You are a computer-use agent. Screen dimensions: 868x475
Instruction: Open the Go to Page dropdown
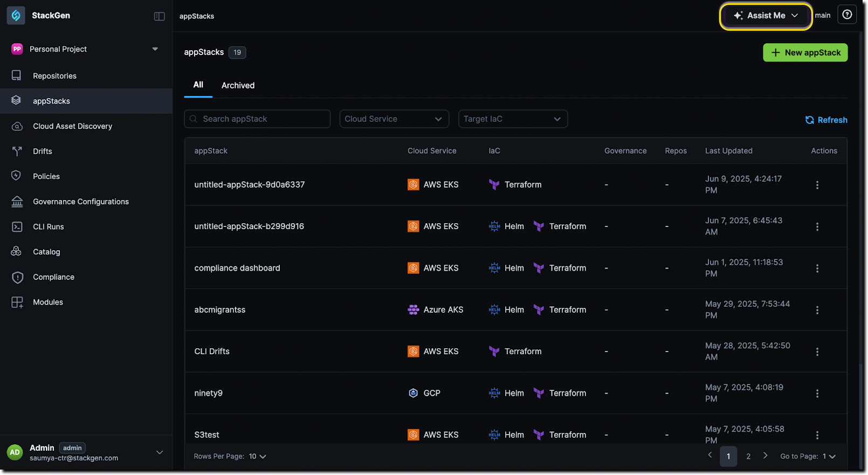[829, 457]
